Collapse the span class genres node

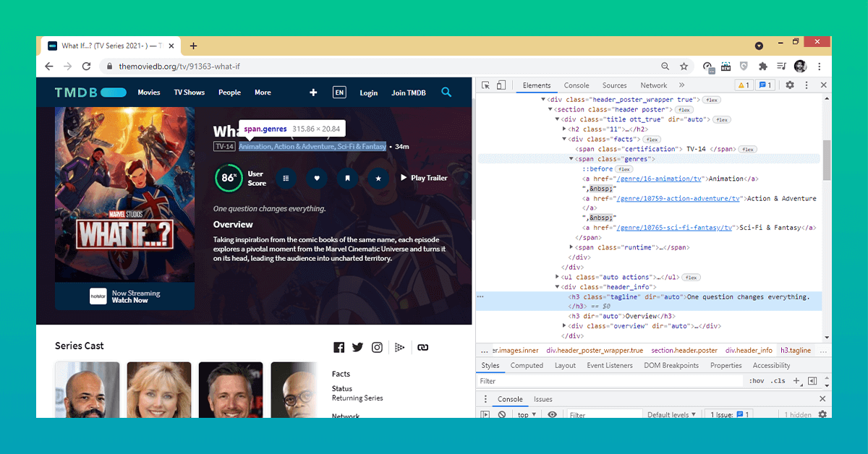(571, 159)
